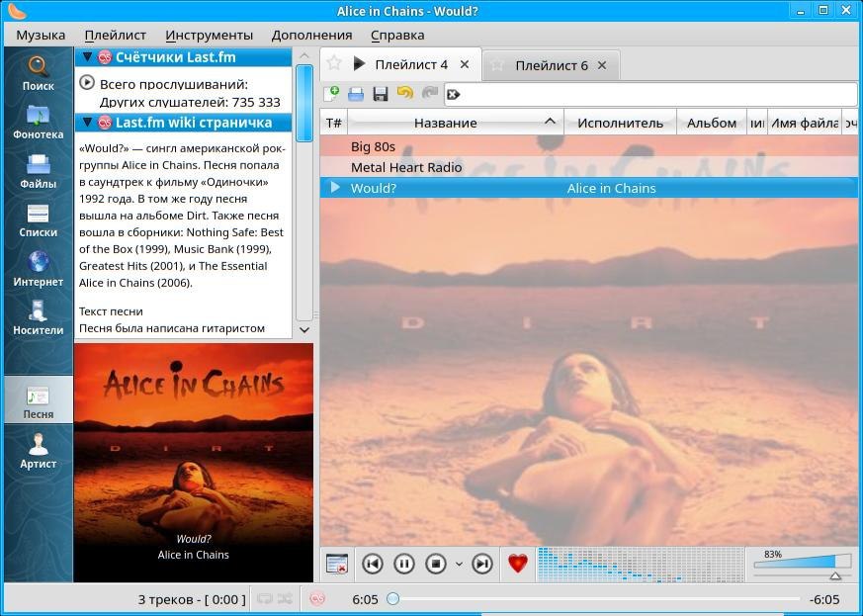The image size is (863, 616).
Task: Toggle Last.fm scrobbling in status bar
Action: 317,598
